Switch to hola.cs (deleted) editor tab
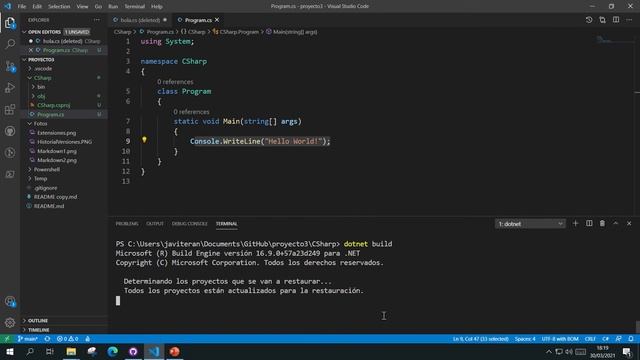 140,20
